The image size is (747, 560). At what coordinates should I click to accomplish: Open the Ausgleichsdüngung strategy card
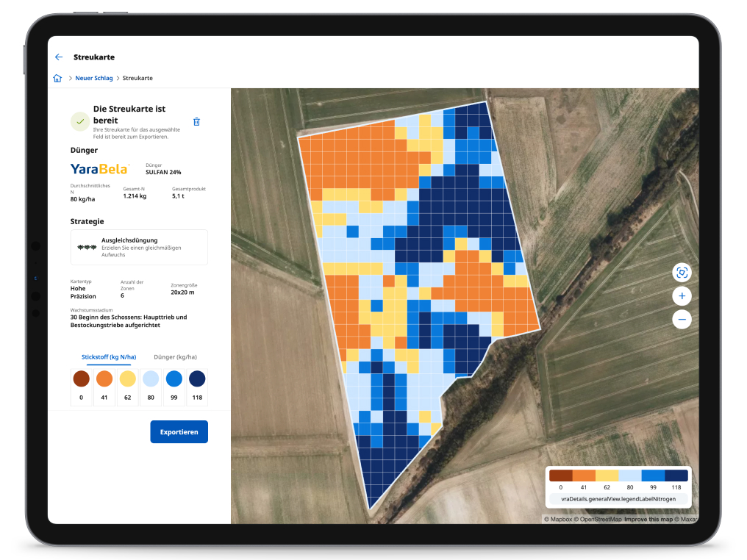coord(139,247)
